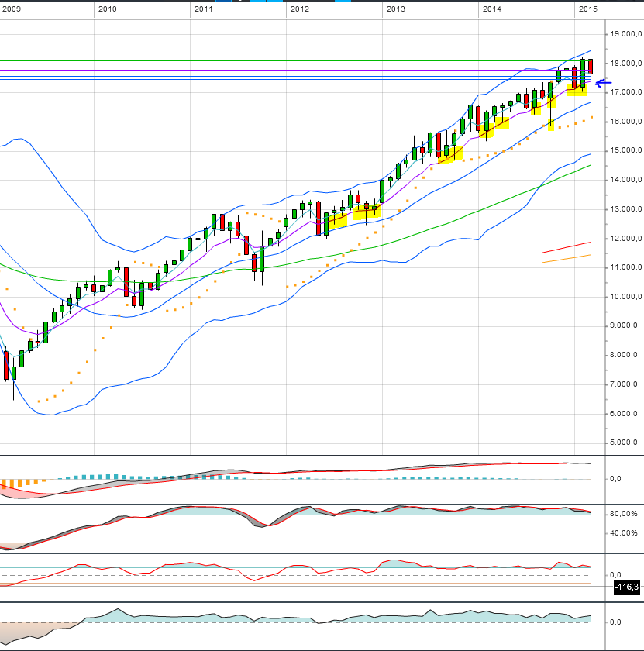Click the 8.000,0 price axis label
The height and width of the screenshot is (651, 644).
tap(624, 355)
